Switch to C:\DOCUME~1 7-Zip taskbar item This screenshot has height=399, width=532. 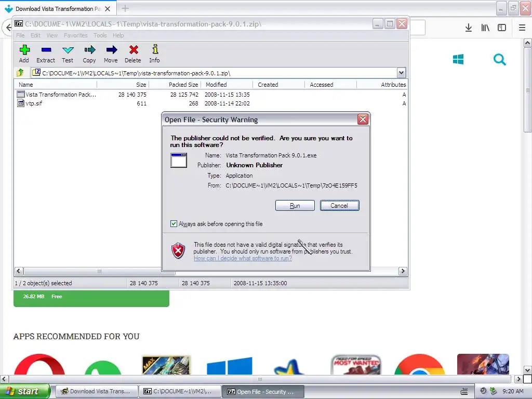[180, 391]
